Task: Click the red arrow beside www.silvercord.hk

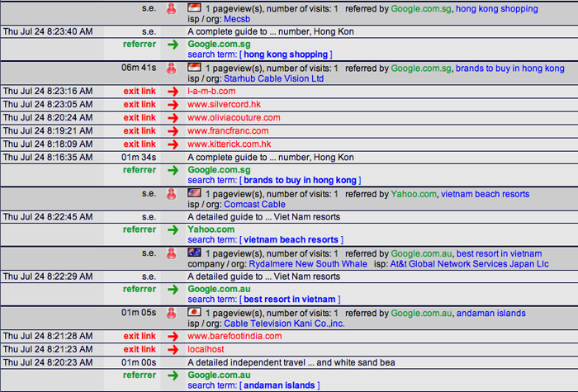Action: pyautogui.click(x=173, y=105)
